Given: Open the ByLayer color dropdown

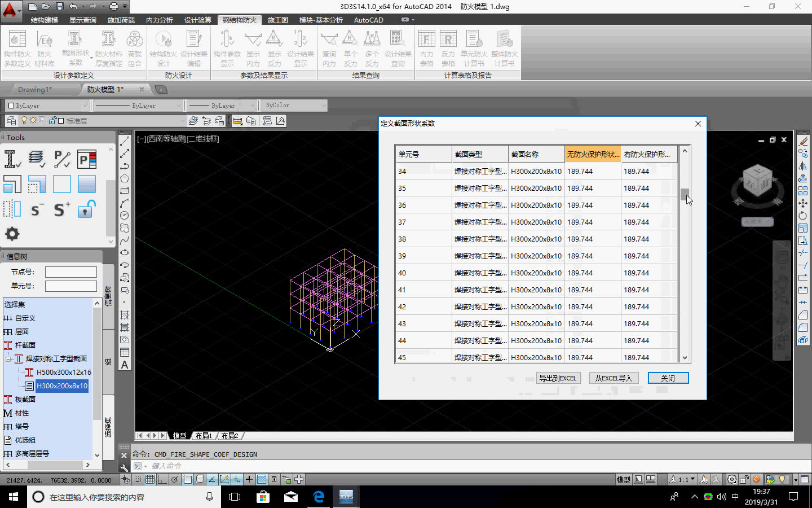Looking at the screenshot, I should point(47,106).
